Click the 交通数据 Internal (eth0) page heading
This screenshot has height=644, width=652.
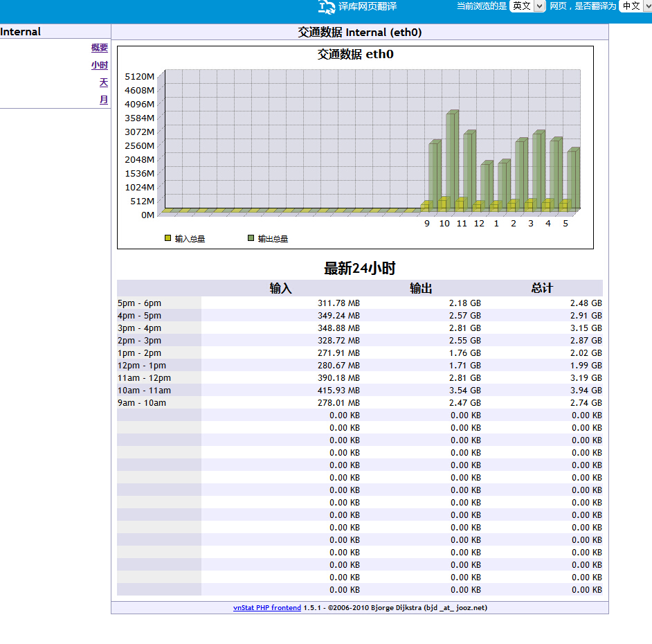point(360,32)
